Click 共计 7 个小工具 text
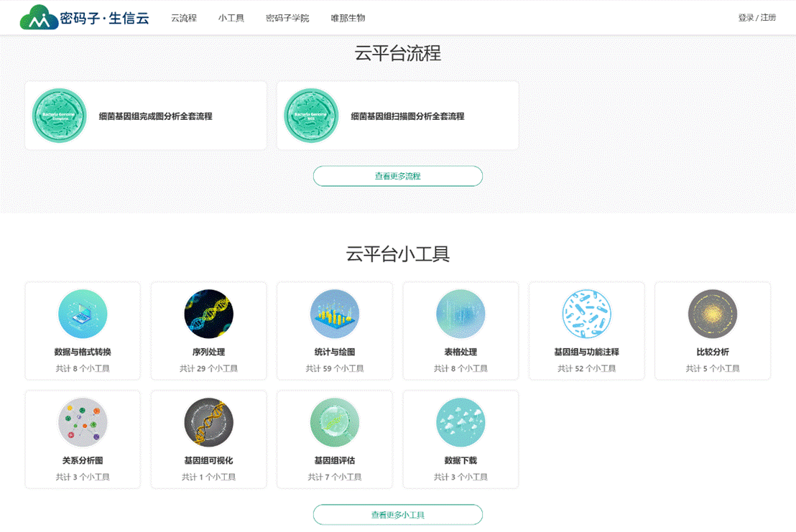 pos(335,477)
